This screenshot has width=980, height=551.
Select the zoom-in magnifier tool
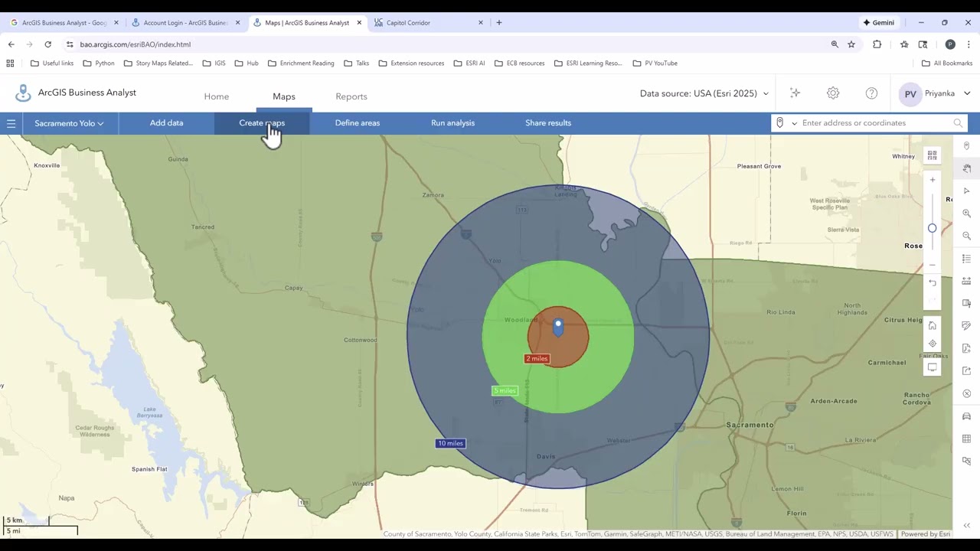966,214
